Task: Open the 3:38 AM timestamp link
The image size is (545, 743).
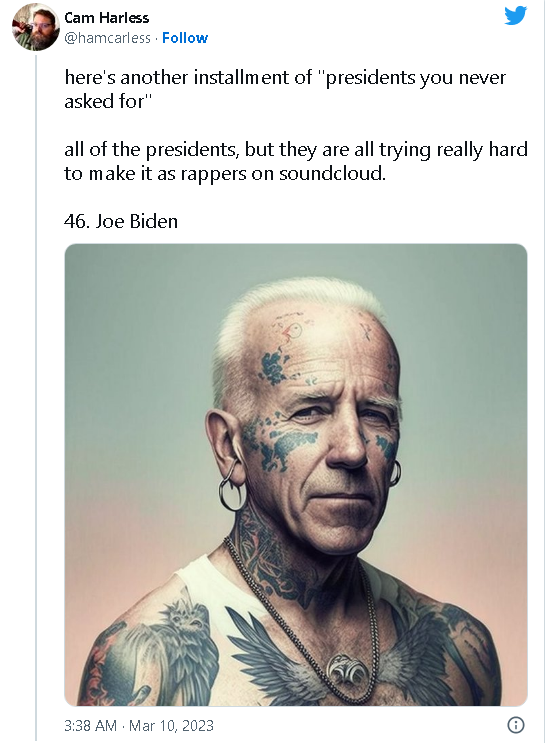Action: pos(91,725)
